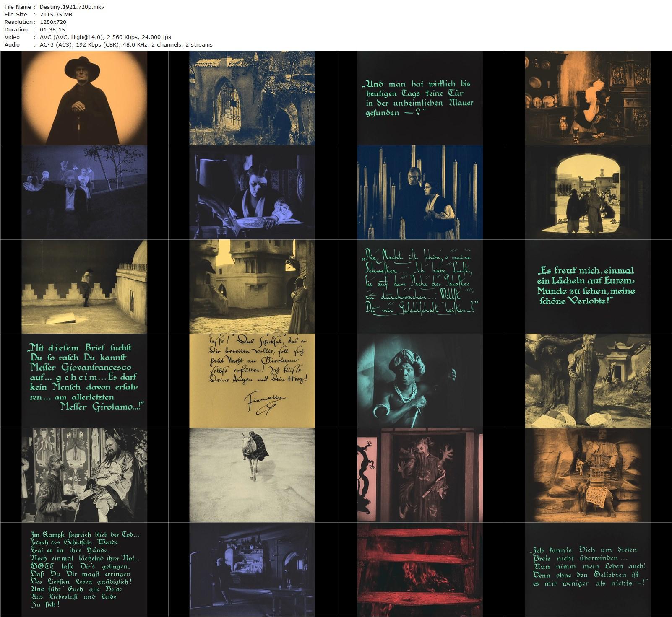Viewport: 672px width, 617px height.
Task: Open the thumbnail with couple among tall candles
Action: pos(420,192)
